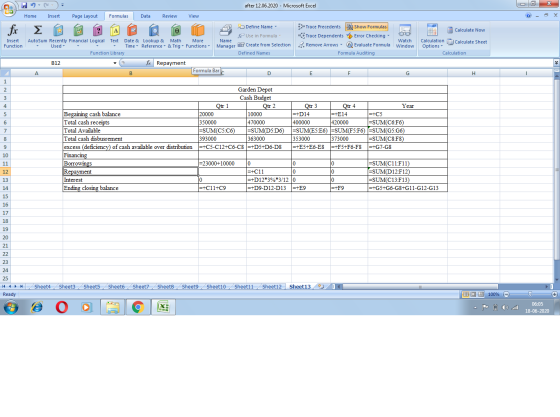Adjust the zoom slider handle
The width and height of the screenshot is (560, 417).
(530, 295)
